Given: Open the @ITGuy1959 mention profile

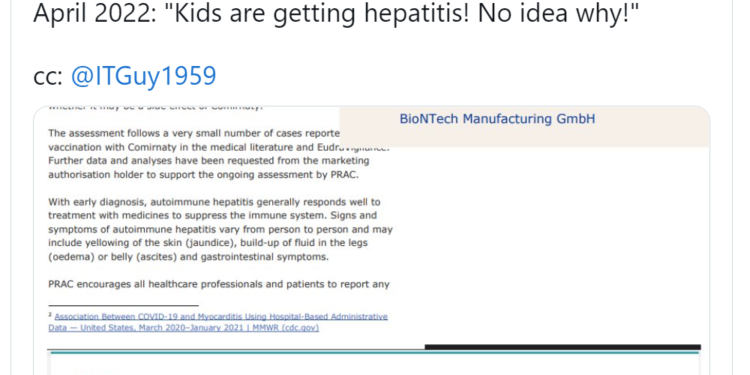Looking at the screenshot, I should (143, 75).
